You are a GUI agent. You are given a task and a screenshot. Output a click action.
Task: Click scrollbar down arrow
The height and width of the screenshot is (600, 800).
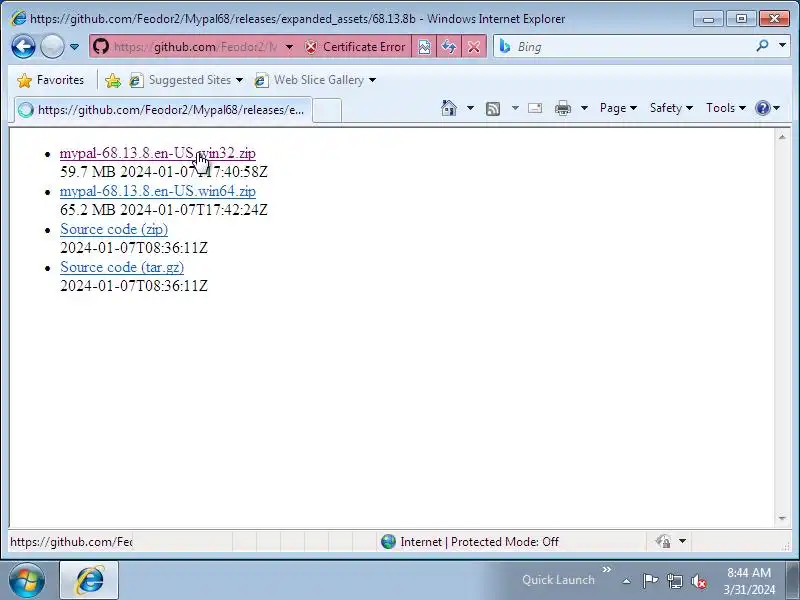(x=782, y=518)
